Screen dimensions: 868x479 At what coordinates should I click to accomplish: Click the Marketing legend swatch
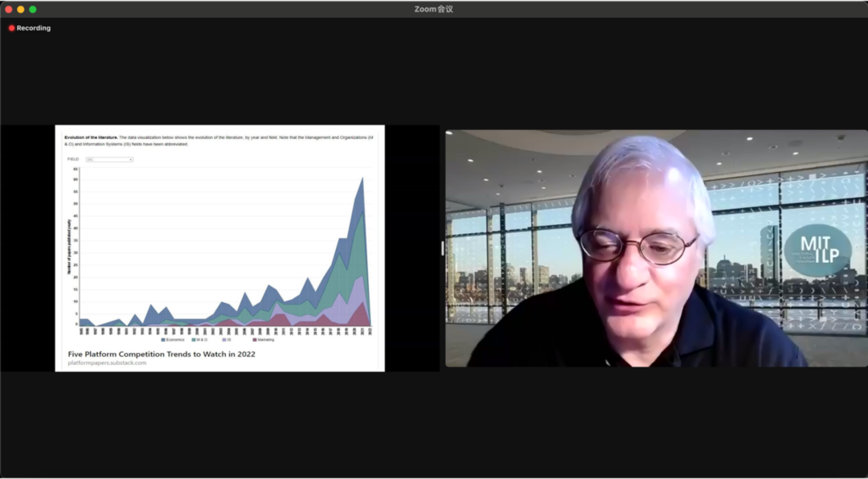(255, 339)
